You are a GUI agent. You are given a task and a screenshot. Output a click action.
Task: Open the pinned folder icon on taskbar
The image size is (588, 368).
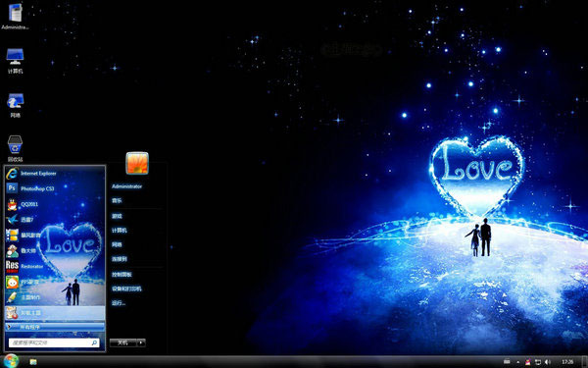click(33, 361)
